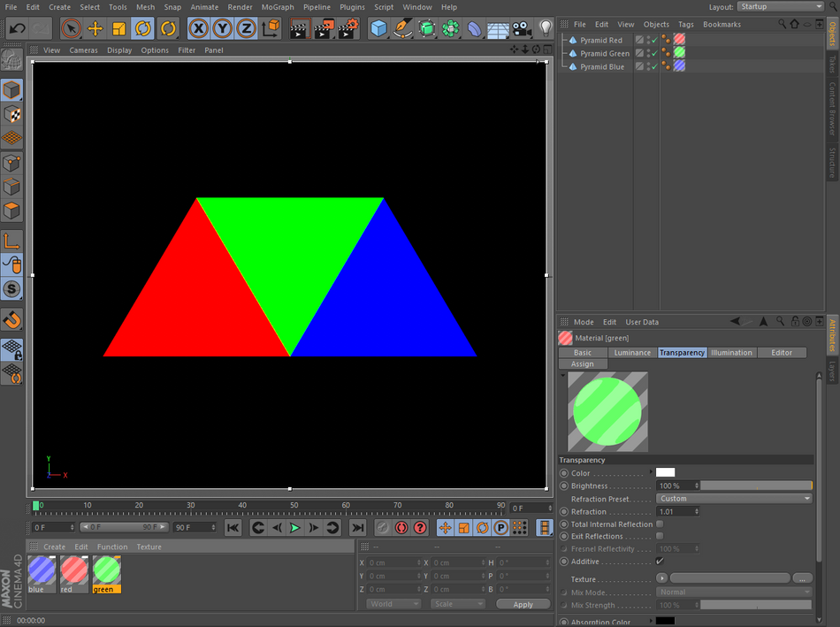Screen dimensions: 840x627
Task: Enable Snap with the magnet icon
Action: 11,320
